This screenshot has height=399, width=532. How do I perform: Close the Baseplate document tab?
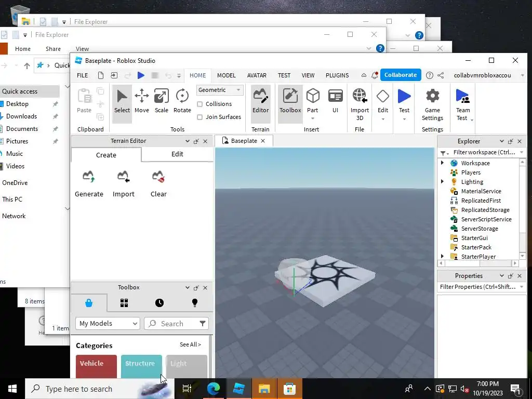click(x=263, y=141)
